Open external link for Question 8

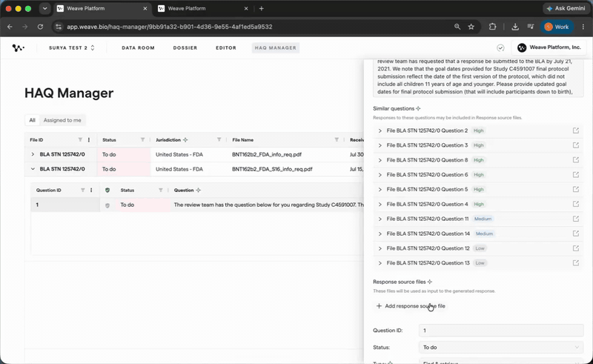pos(576,160)
